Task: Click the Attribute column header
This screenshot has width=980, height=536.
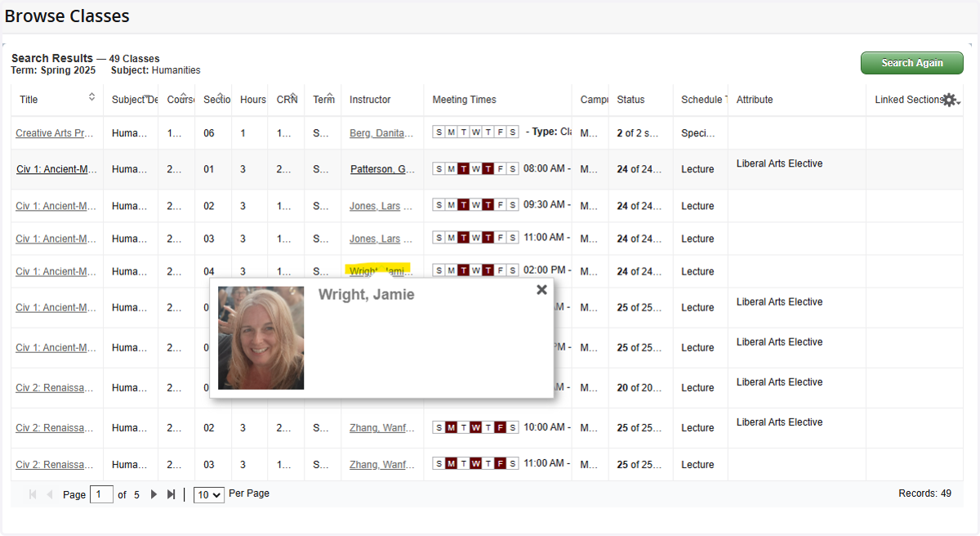Action: point(755,100)
